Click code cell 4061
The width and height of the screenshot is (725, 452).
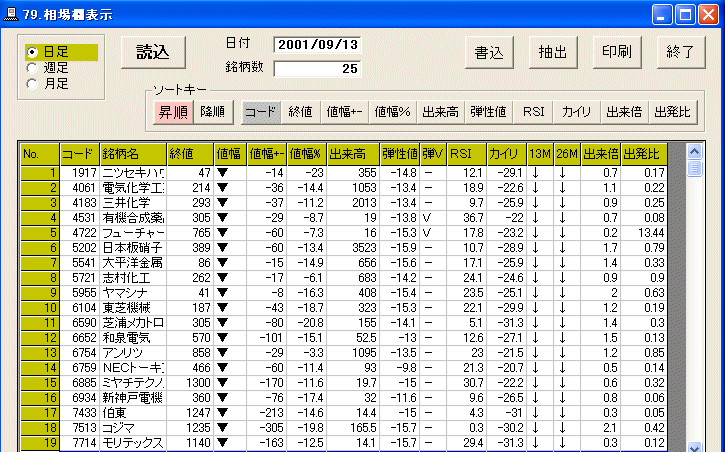[x=80, y=188]
